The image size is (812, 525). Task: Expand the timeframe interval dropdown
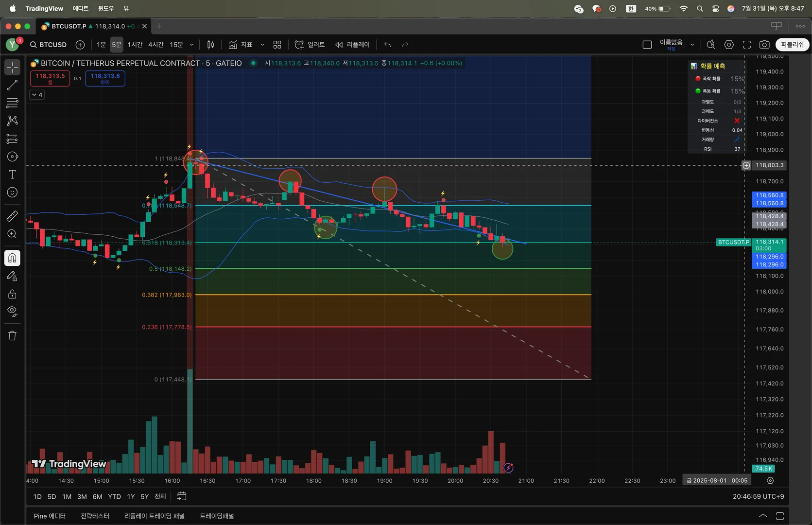[x=191, y=45]
